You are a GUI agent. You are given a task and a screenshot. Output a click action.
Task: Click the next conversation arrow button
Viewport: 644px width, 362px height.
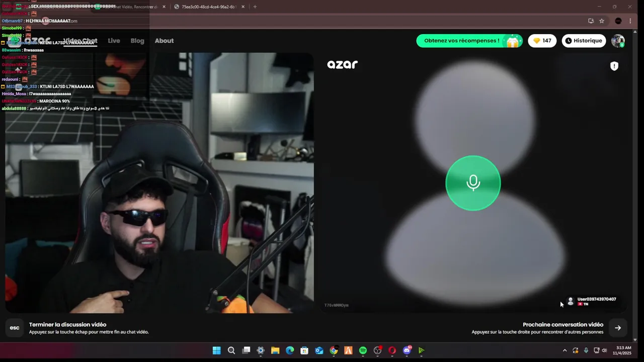point(618,328)
